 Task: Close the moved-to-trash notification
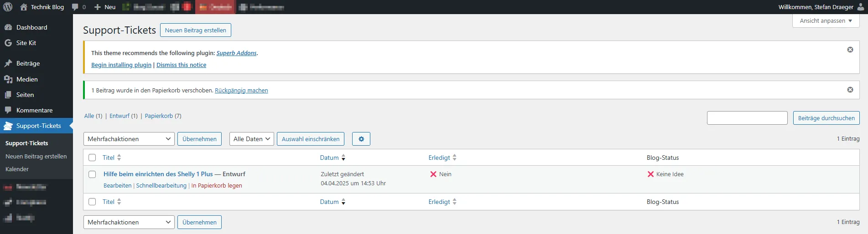(850, 90)
